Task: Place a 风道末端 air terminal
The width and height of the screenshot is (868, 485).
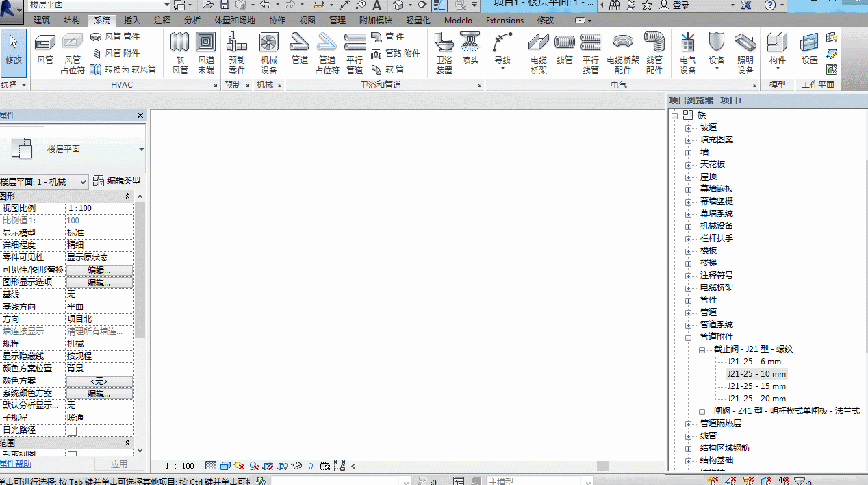Action: (206, 53)
